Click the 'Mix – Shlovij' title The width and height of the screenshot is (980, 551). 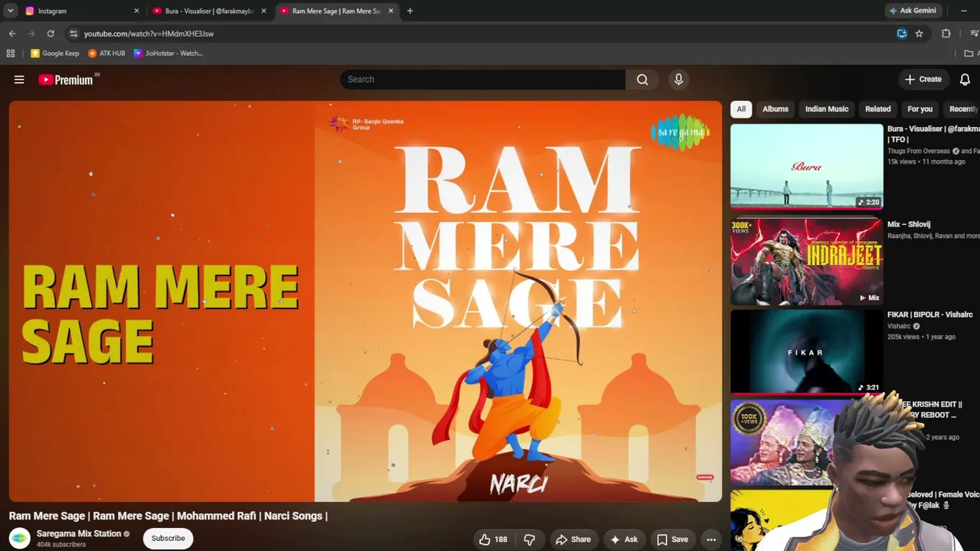pos(909,224)
